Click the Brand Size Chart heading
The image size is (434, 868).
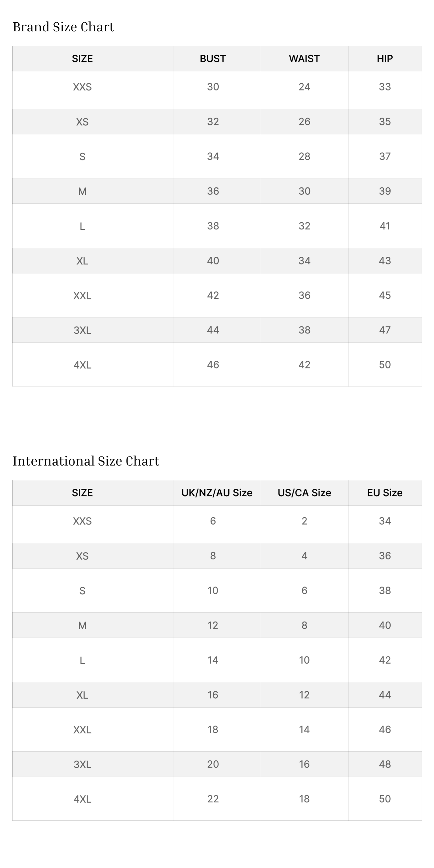(63, 27)
